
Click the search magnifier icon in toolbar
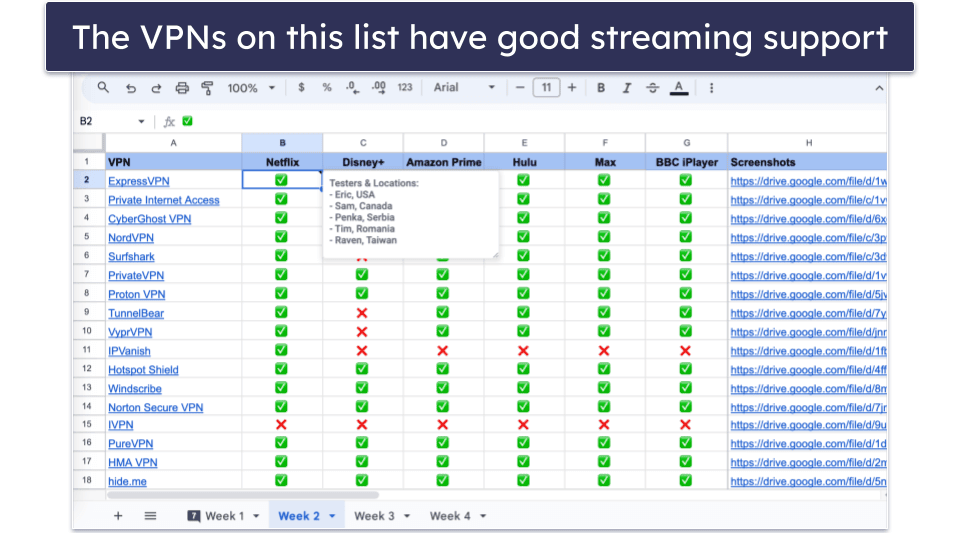pyautogui.click(x=103, y=88)
